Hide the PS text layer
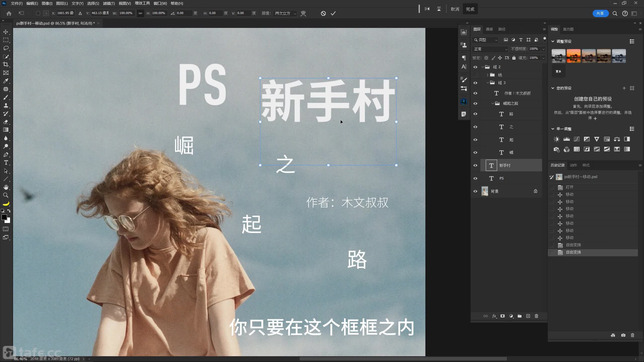This screenshot has height=362, width=644. [475, 178]
